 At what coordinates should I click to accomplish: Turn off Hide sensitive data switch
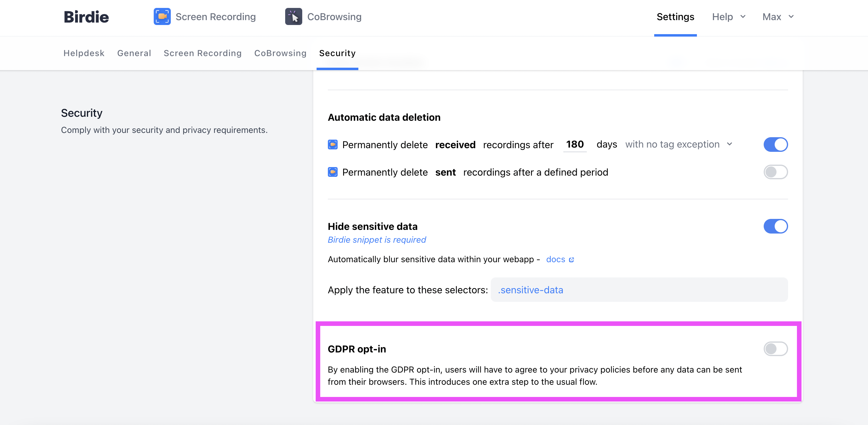[x=775, y=226]
